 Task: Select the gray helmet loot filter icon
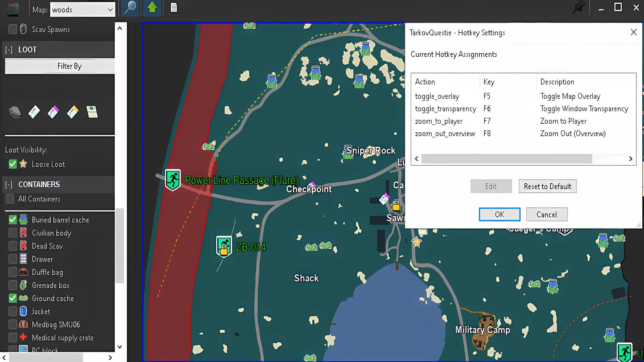click(14, 112)
